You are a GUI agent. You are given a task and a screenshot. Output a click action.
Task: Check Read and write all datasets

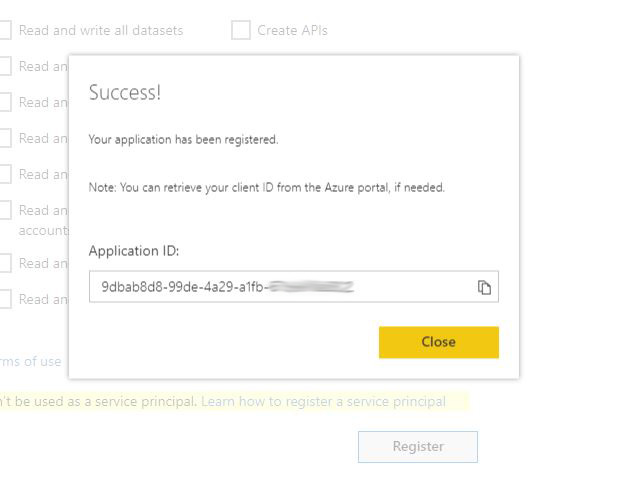[x=4, y=30]
